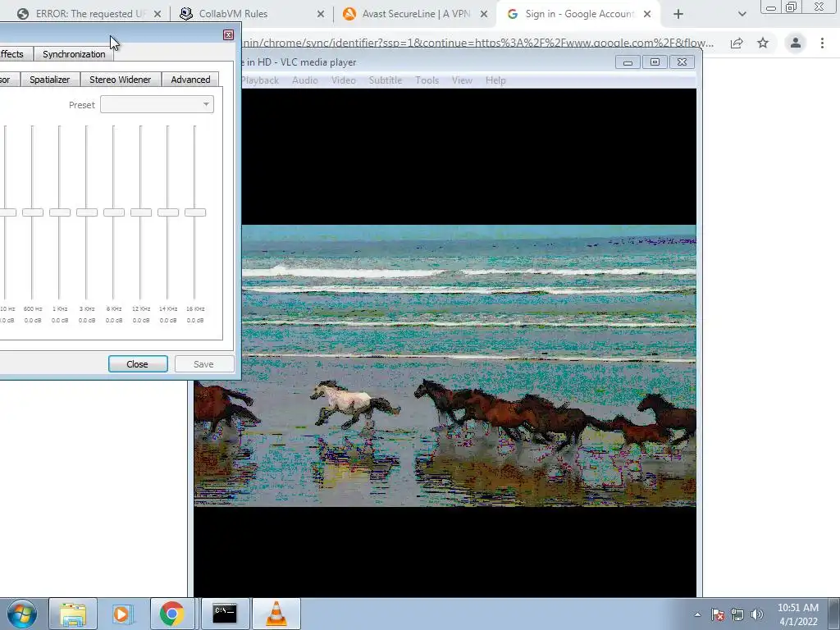Image resolution: width=840 pixels, height=630 pixels.
Task: Restore down the Chrome browser window
Action: 792,7
